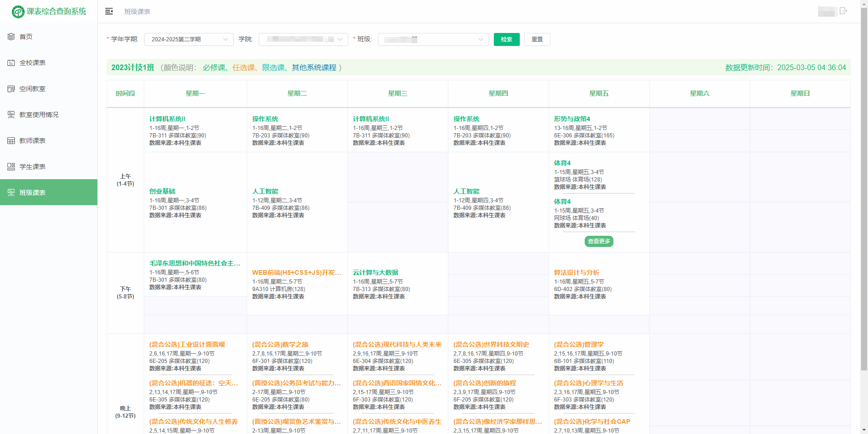This screenshot has width=868, height=434.
Task: Click the (混合公选)西语国家国情文化 course title
Action: (x=397, y=383)
